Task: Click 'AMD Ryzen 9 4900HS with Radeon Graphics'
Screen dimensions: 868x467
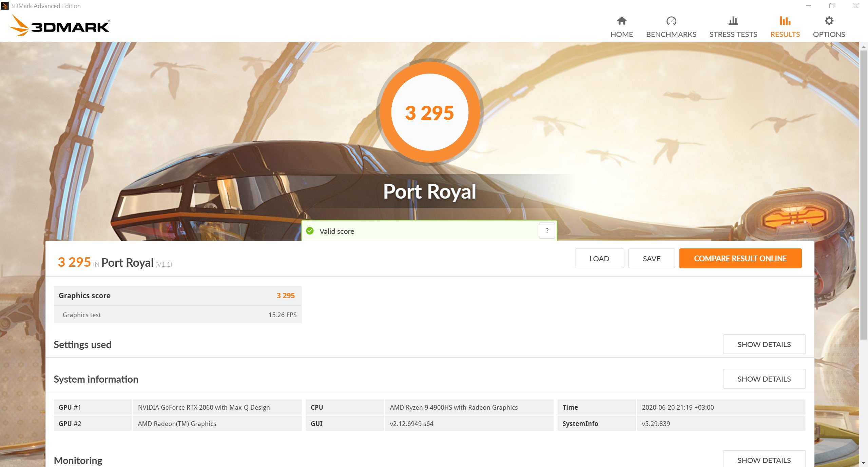Action: click(x=454, y=407)
